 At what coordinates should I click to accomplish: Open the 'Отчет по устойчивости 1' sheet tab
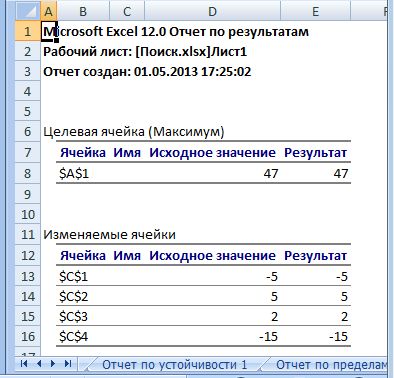point(174,365)
